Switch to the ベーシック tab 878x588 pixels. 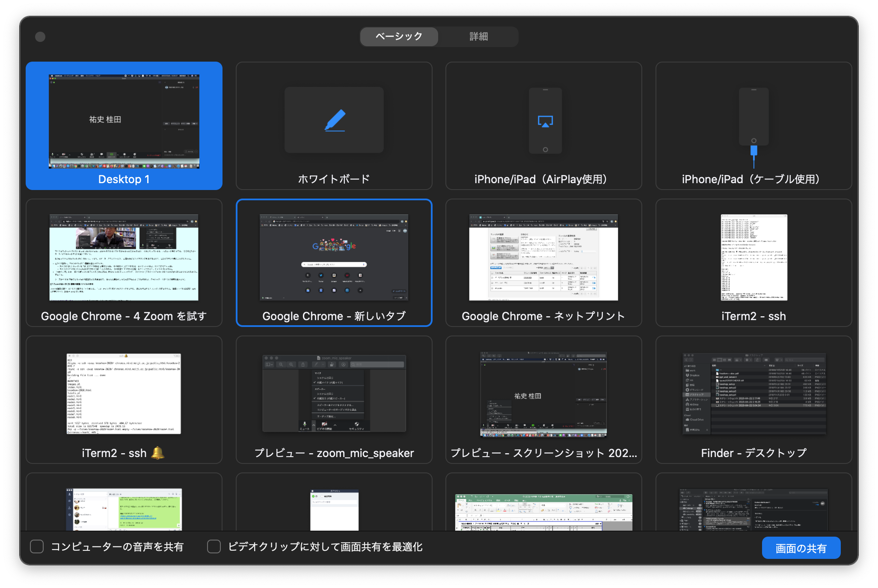(x=399, y=37)
